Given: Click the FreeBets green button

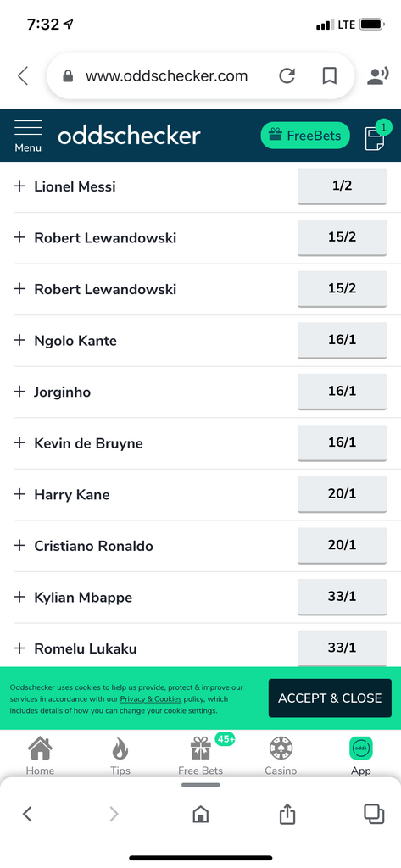Looking at the screenshot, I should point(305,135).
